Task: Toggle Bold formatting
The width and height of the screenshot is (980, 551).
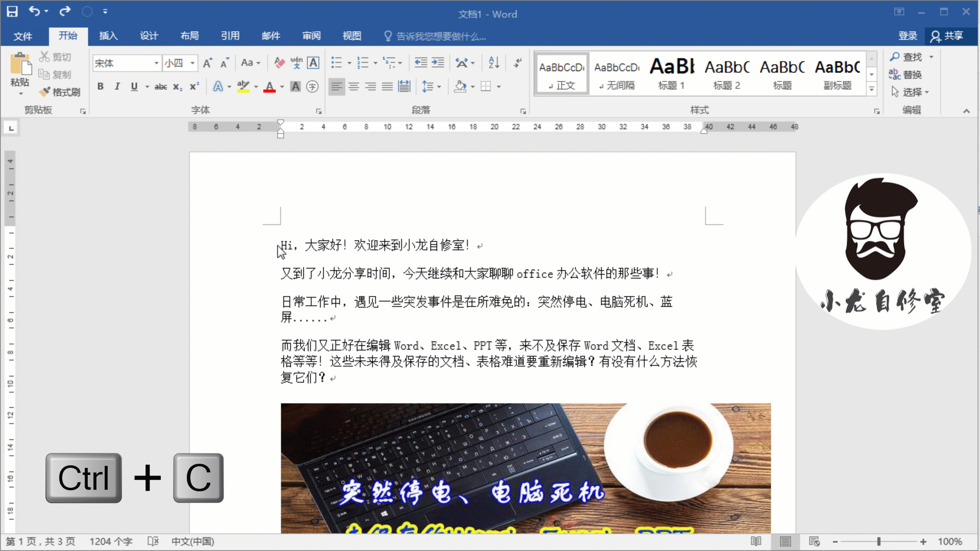Action: click(x=101, y=87)
